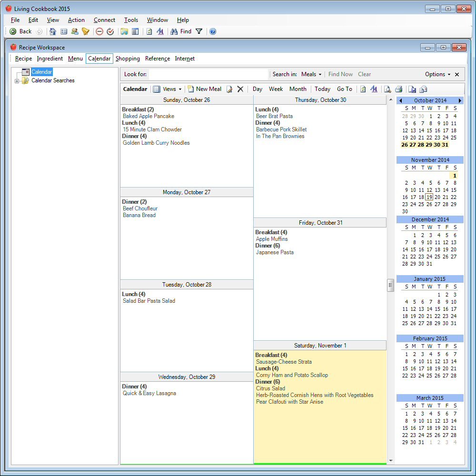Expand the Calendar Searches tree node
The image size is (476, 476).
(x=17, y=81)
